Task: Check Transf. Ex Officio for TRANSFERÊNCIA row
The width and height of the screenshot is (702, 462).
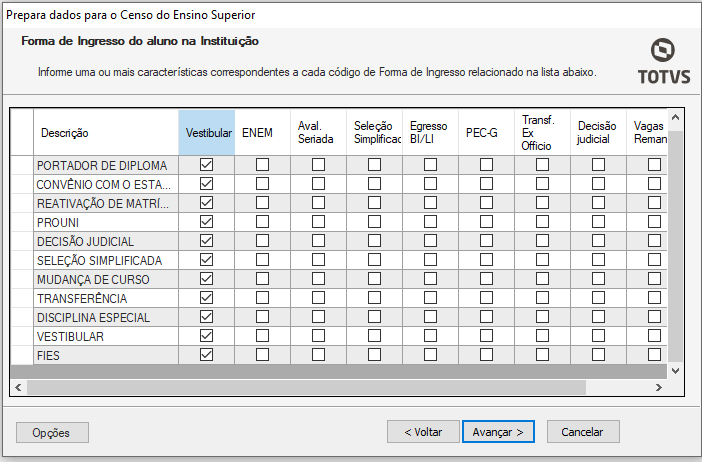Action: tap(542, 298)
